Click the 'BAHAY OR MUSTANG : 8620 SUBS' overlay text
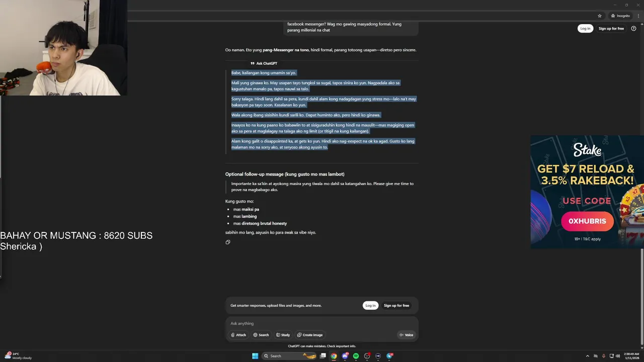Image resolution: width=644 pixels, height=362 pixels. (x=76, y=235)
